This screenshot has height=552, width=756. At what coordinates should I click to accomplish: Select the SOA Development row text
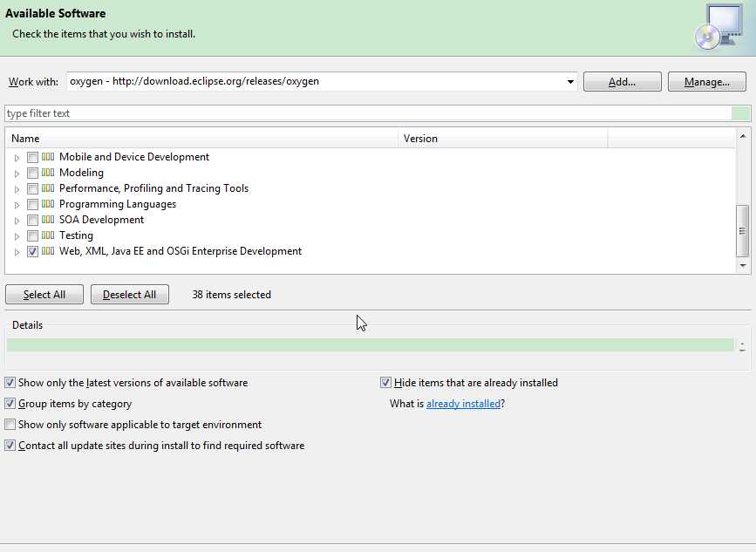coord(101,220)
